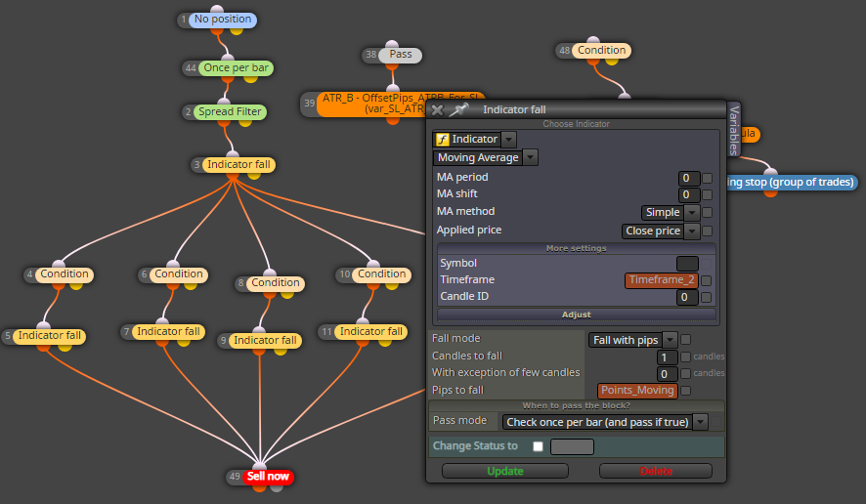Select Indicator fall block 3

[238, 164]
